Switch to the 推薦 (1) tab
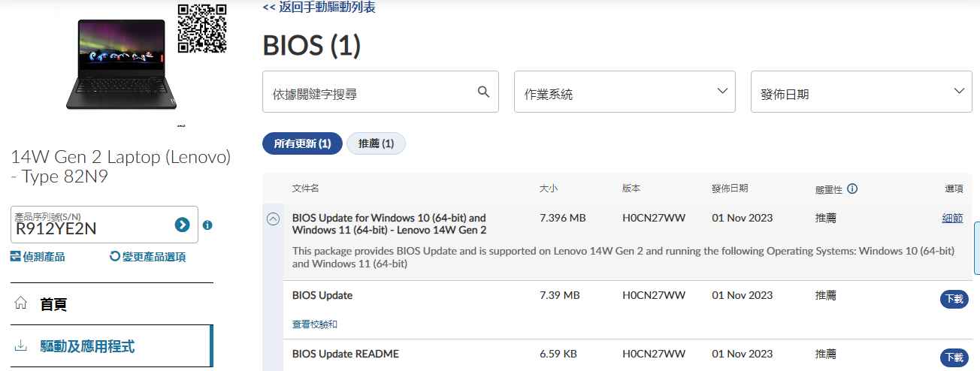Image resolution: width=980 pixels, height=371 pixels. click(x=376, y=143)
